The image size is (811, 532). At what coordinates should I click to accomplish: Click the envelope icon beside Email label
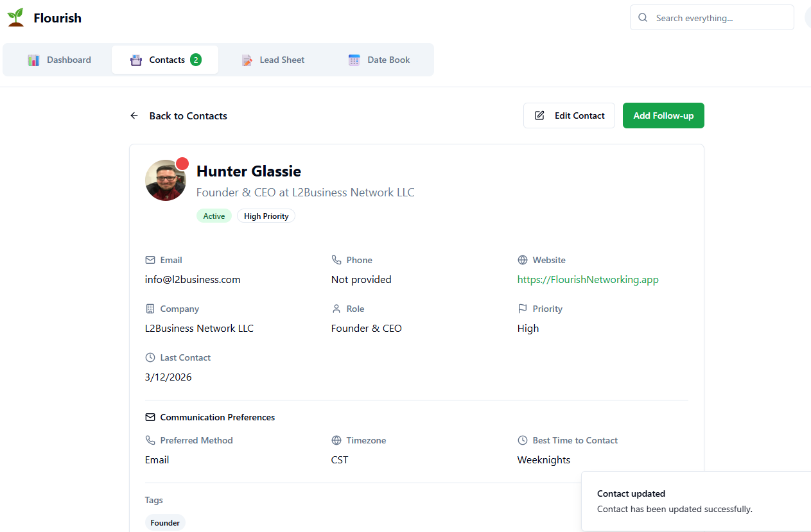click(x=150, y=260)
